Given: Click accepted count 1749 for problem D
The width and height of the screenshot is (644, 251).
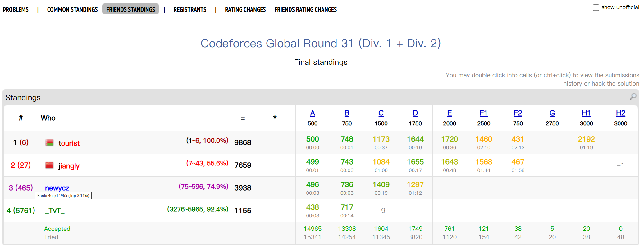Looking at the screenshot, I should [x=415, y=229].
